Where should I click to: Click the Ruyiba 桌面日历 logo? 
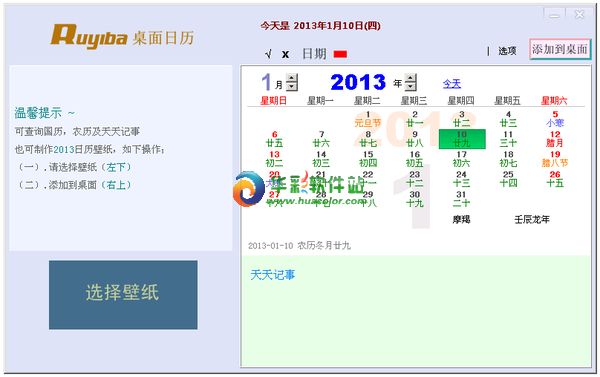click(x=122, y=37)
